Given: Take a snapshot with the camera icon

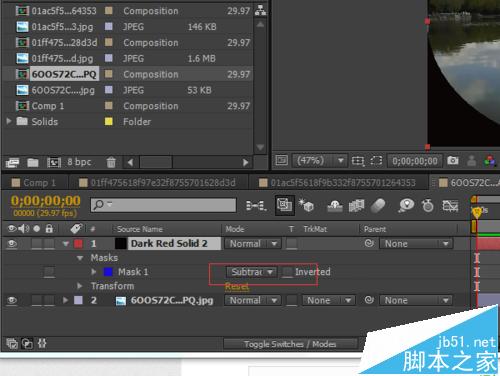Looking at the screenshot, I should click(453, 161).
